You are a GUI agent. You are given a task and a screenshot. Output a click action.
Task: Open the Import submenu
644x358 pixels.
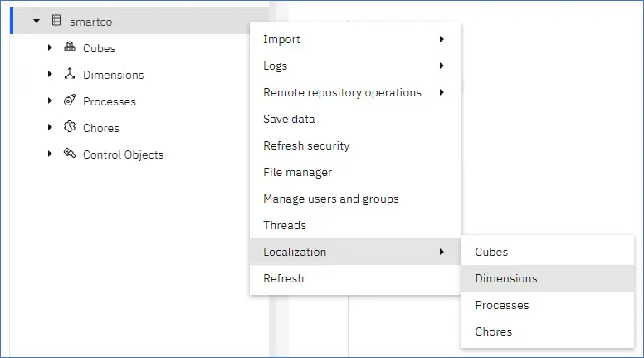coord(355,39)
